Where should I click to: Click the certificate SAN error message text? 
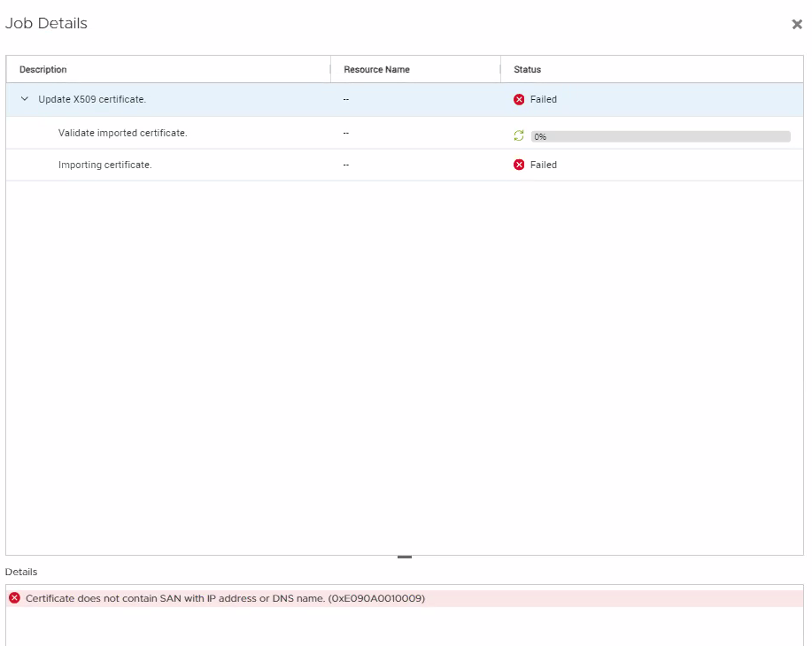tap(224, 598)
